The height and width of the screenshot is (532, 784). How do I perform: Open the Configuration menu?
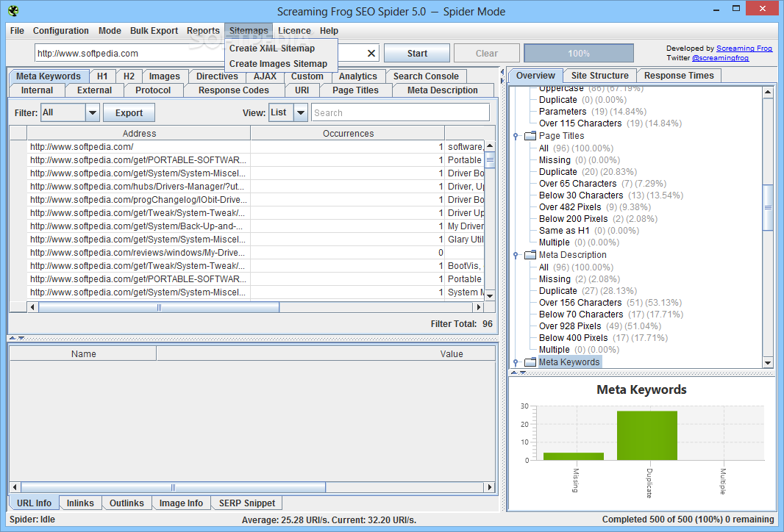[60, 30]
